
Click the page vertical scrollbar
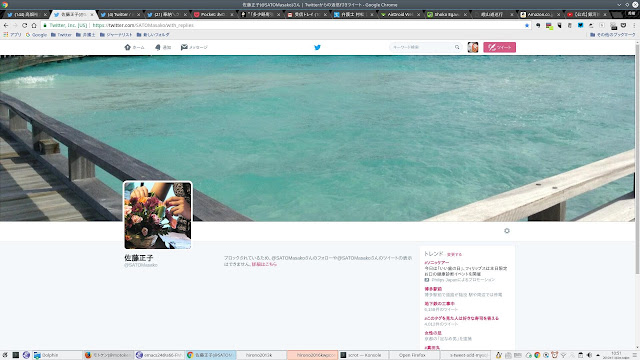[637, 159]
